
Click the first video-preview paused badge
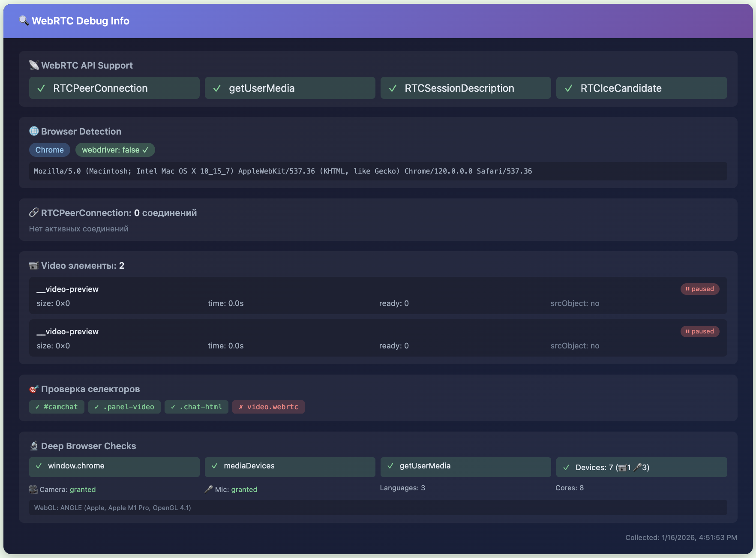pyautogui.click(x=699, y=289)
